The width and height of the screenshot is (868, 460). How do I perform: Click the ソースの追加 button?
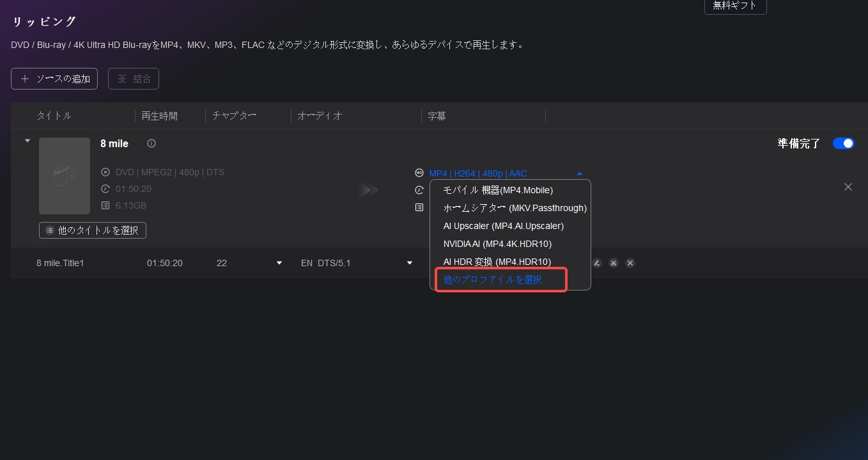point(54,79)
